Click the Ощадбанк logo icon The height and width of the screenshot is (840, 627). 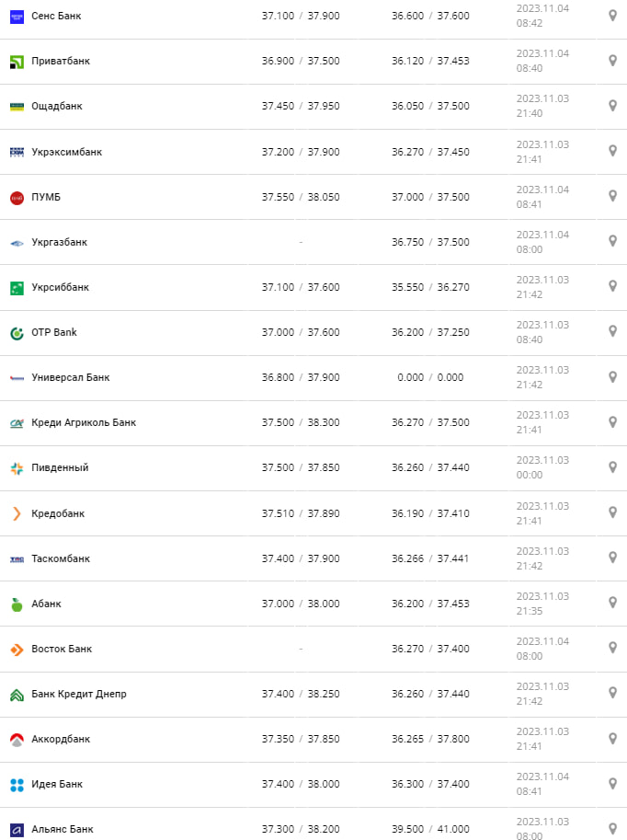(17, 107)
